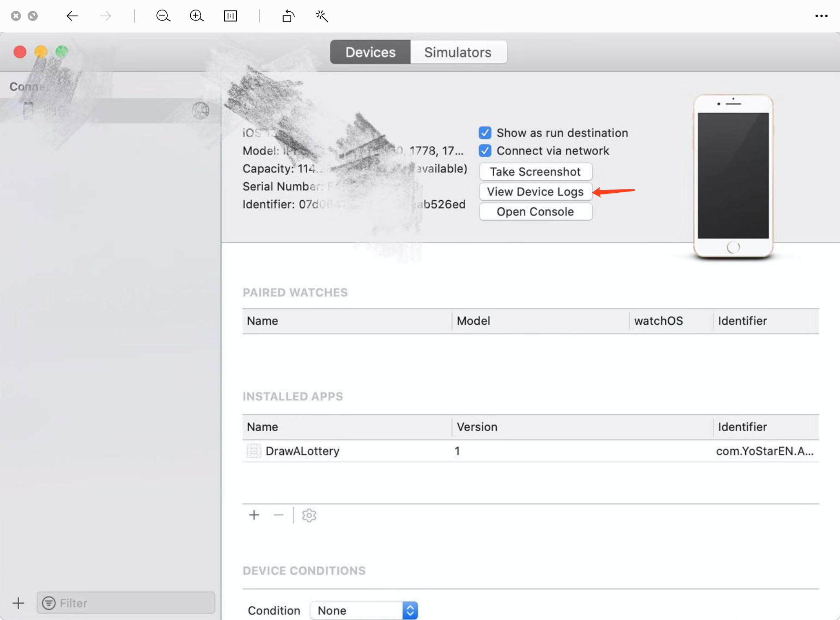The width and height of the screenshot is (840, 620).
Task: Toggle Show as run destination checkbox
Action: tap(485, 133)
